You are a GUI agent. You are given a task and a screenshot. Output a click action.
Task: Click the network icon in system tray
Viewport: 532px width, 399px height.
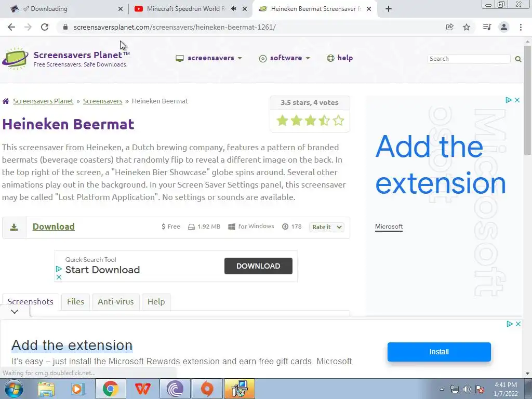454,389
